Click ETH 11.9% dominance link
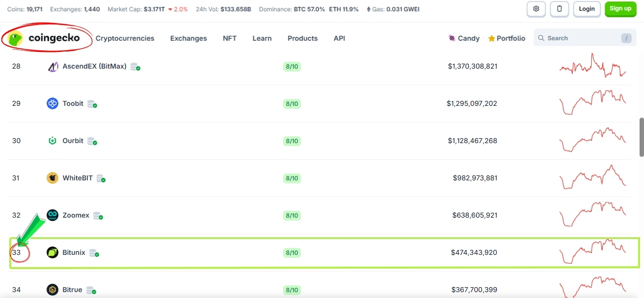Viewport: 644px width, 298px height. 344,9
